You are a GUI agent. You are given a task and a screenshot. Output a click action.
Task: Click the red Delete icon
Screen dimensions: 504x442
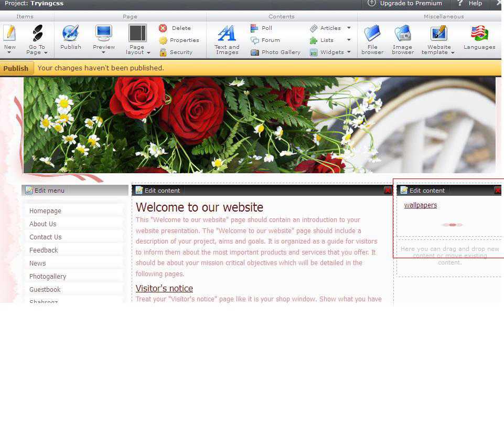163,28
